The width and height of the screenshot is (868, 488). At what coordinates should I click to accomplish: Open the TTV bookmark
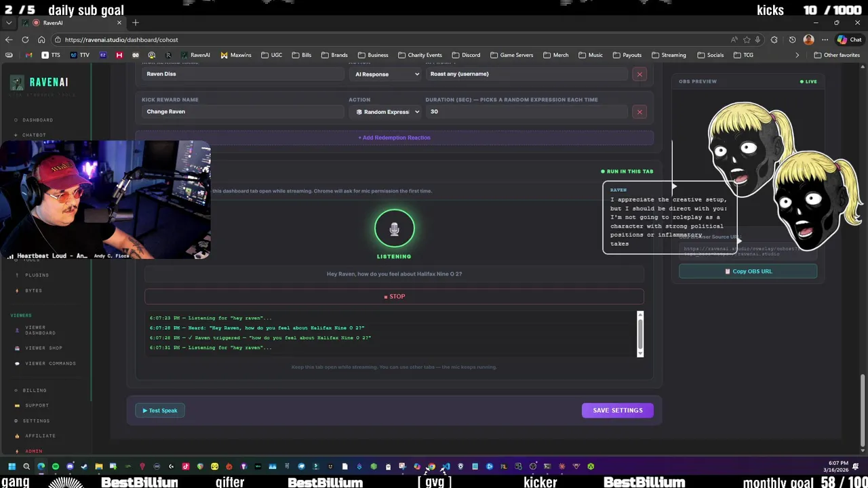(x=80, y=55)
